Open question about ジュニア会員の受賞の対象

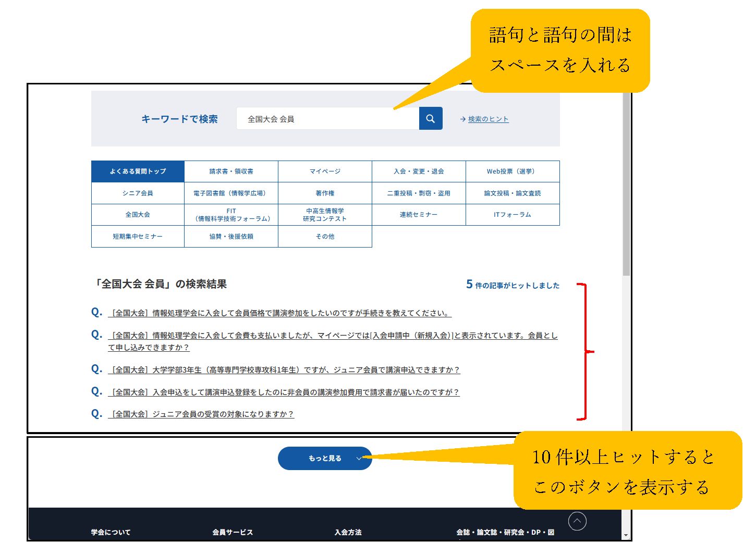(x=201, y=414)
